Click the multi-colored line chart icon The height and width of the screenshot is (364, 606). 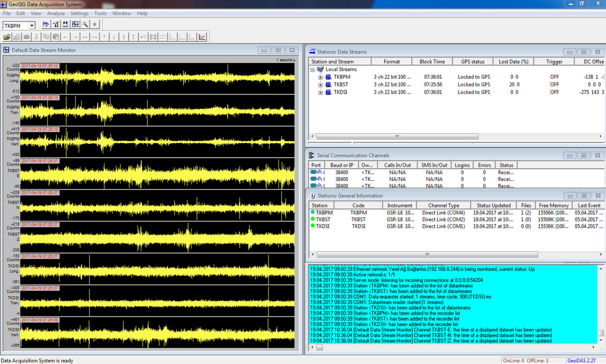point(202,37)
